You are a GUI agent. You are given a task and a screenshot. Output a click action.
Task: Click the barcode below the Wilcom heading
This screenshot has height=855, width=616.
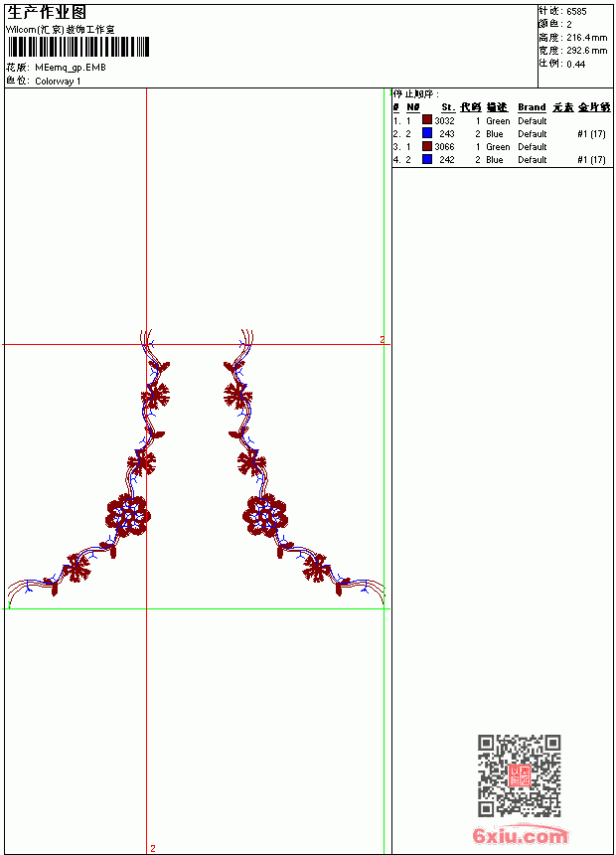(77, 48)
